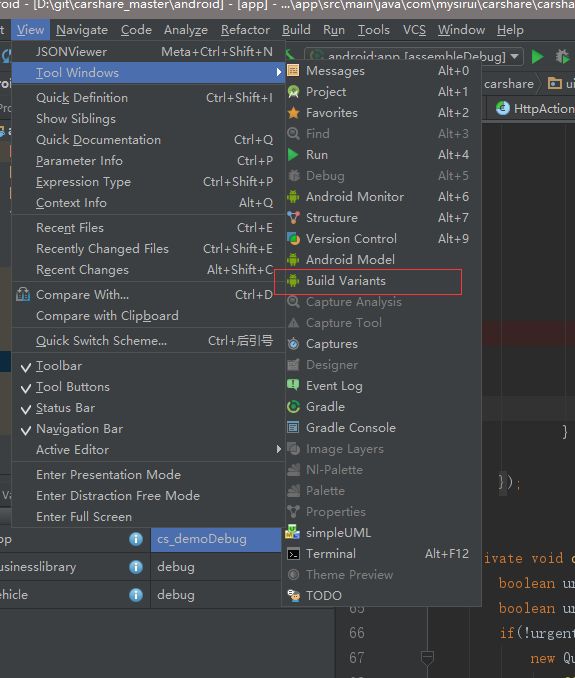
Task: Choose Enter Presentation Mode
Action: tap(148, 475)
